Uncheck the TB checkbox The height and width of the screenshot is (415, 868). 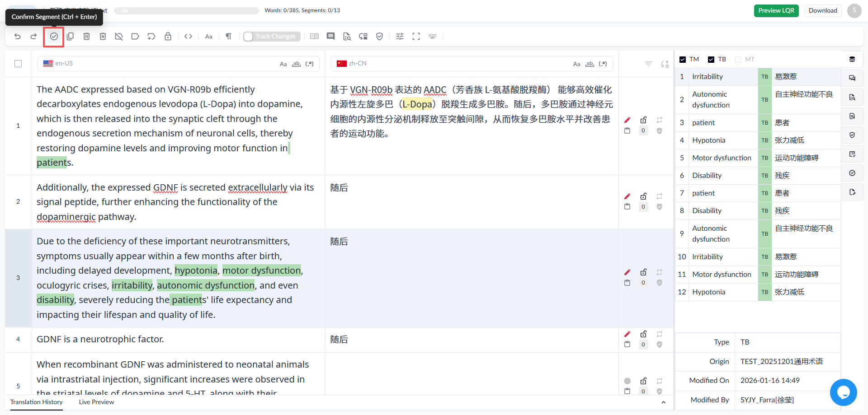pyautogui.click(x=711, y=60)
